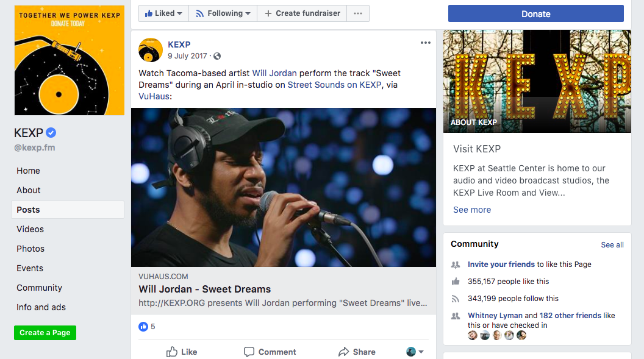Open the comment-as profile selector dropdown
Screen dimensions: 644x359
[415, 352]
